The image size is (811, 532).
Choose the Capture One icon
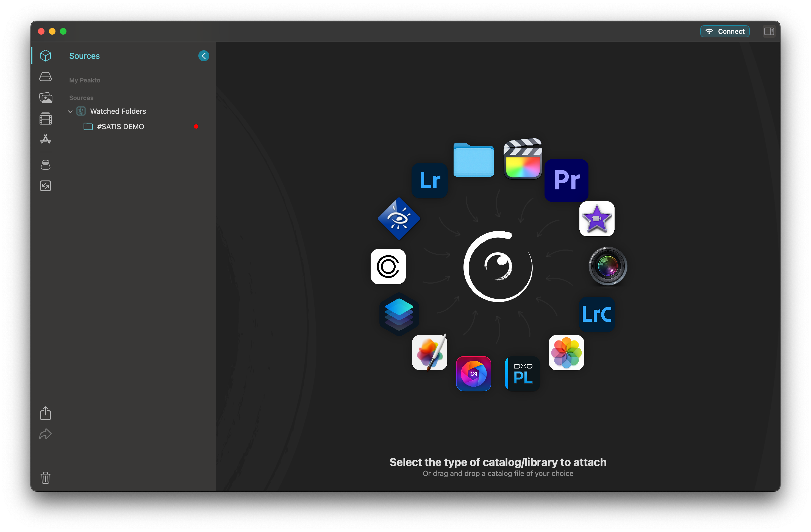[x=388, y=266]
